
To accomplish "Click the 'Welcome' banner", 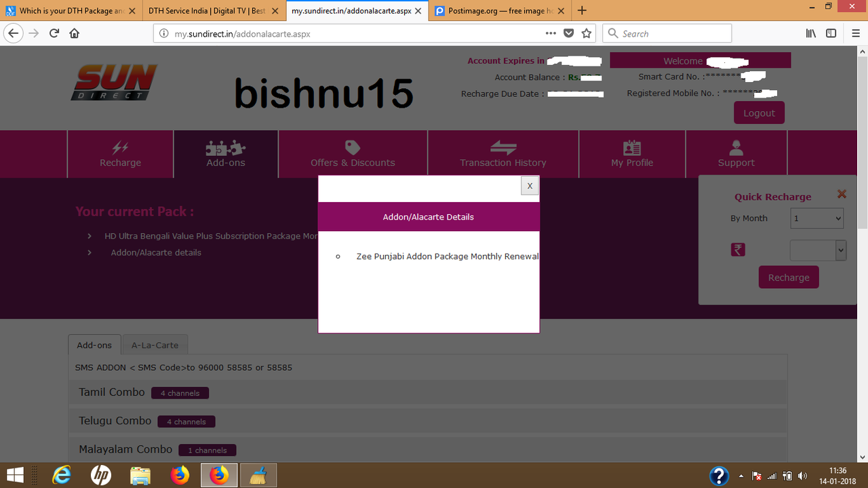I will pyautogui.click(x=700, y=61).
